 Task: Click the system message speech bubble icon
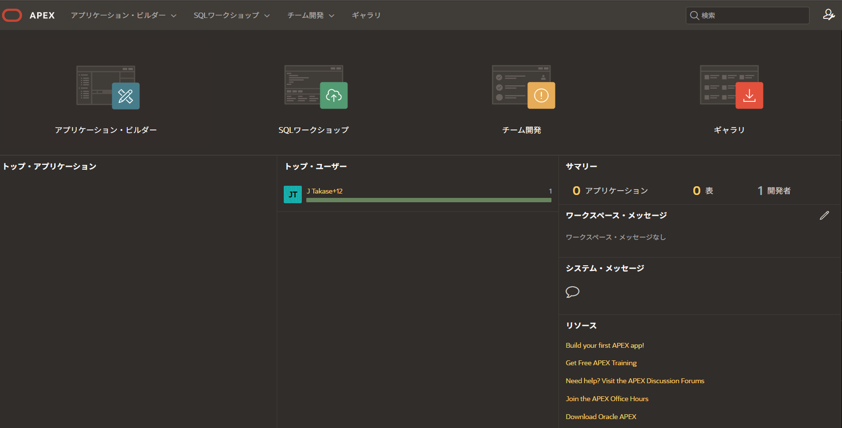click(572, 292)
